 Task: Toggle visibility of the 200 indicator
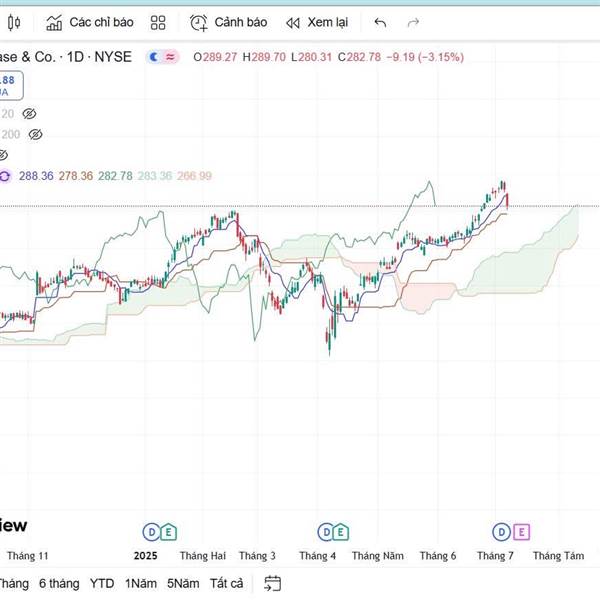[35, 134]
